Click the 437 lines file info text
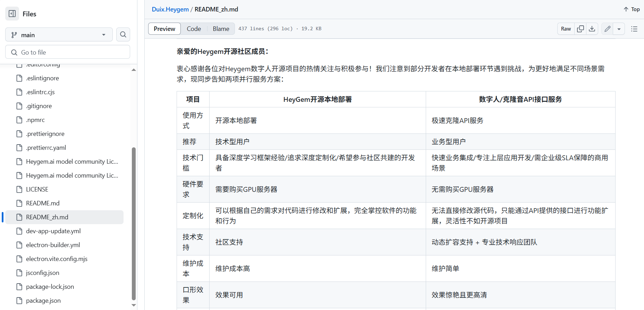The image size is (644, 310). tap(280, 28)
